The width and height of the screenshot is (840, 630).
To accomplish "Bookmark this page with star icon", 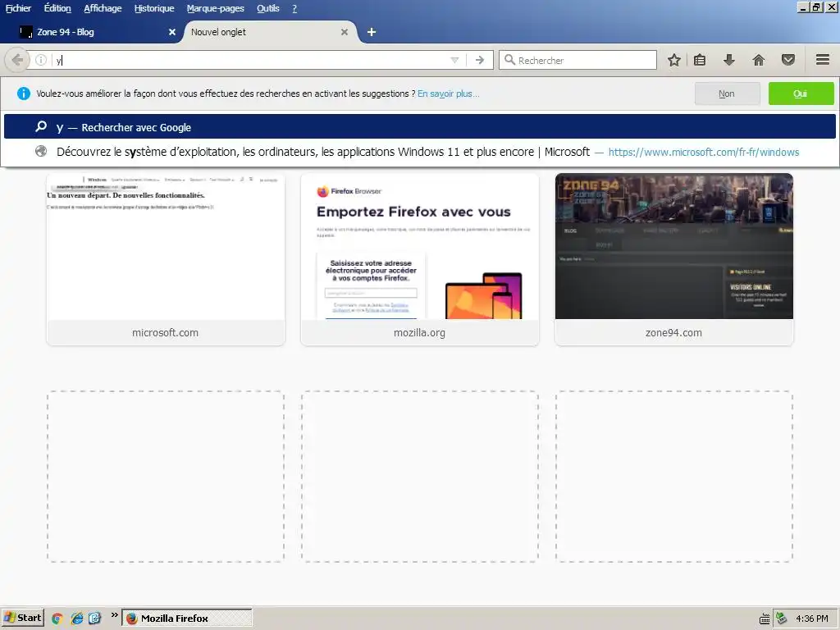I will (x=674, y=59).
